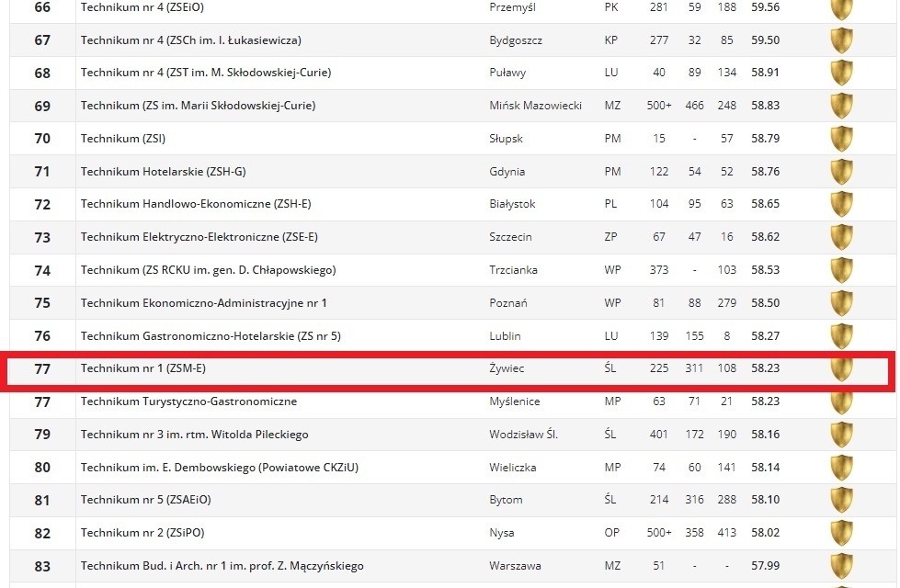Click shield icon for Technikum in Nysa

[x=841, y=533]
